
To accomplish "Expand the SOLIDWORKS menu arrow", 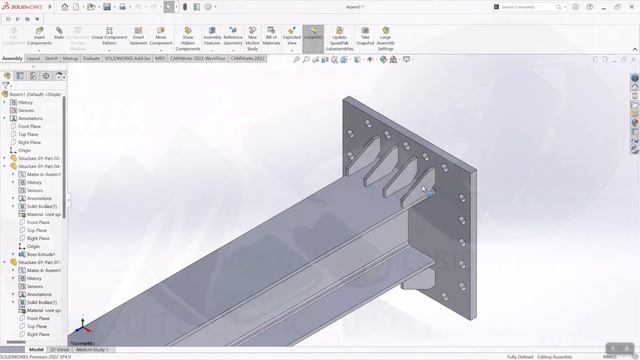I will pos(50,7).
